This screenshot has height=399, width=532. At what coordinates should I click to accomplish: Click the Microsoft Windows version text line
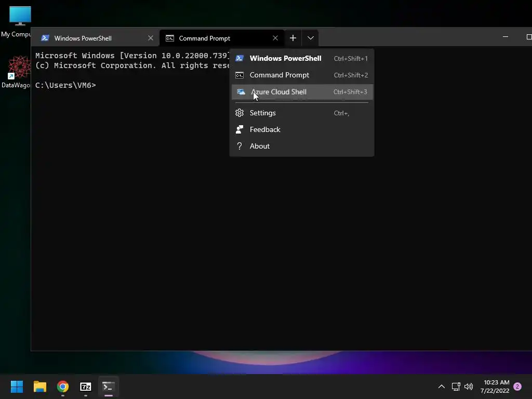click(x=132, y=56)
